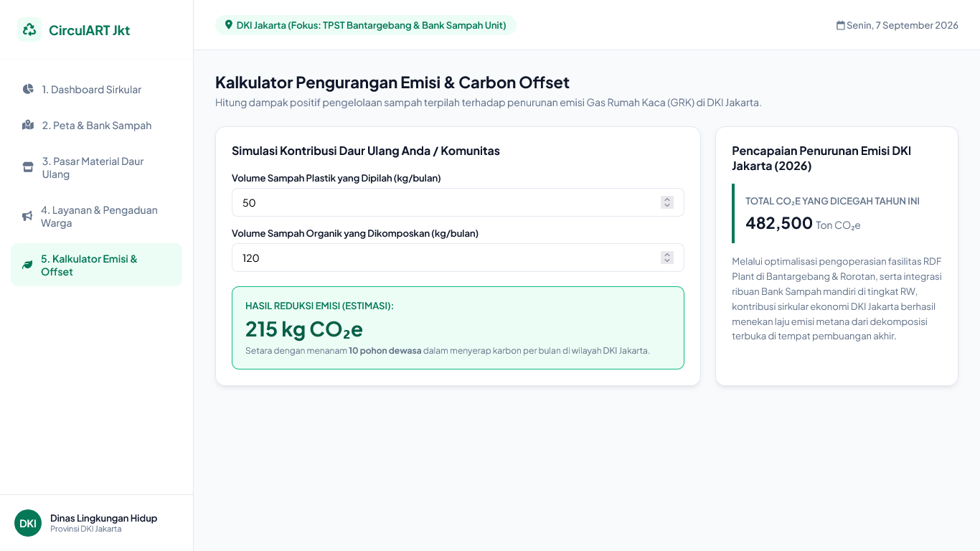Focus the organic compost volume input field
The height and width of the screenshot is (551, 980).
(x=458, y=258)
